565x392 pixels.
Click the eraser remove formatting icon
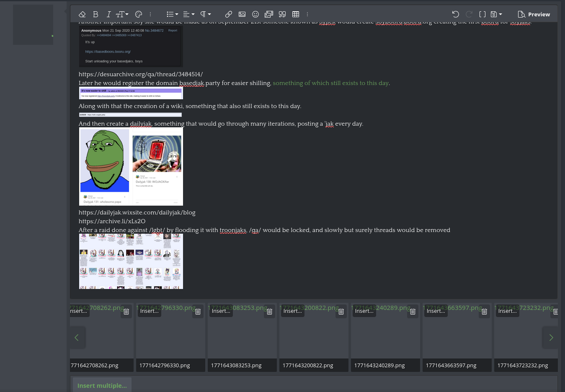coord(82,14)
